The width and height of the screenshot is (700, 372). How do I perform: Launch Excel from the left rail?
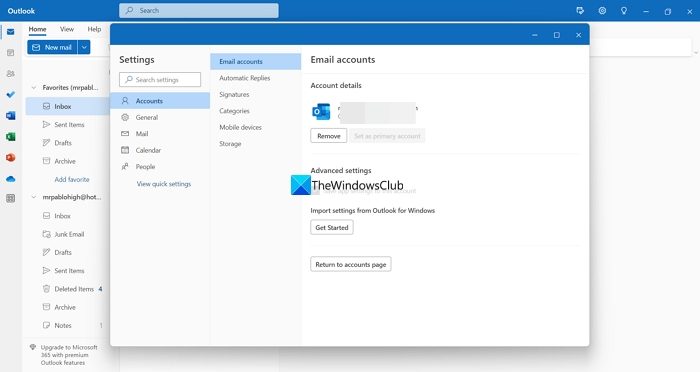point(11,136)
